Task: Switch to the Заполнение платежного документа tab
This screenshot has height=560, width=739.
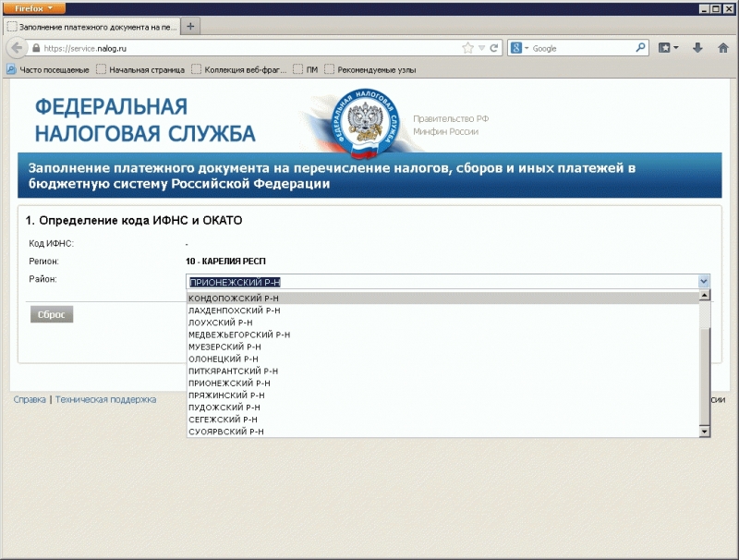Action: tap(91, 27)
